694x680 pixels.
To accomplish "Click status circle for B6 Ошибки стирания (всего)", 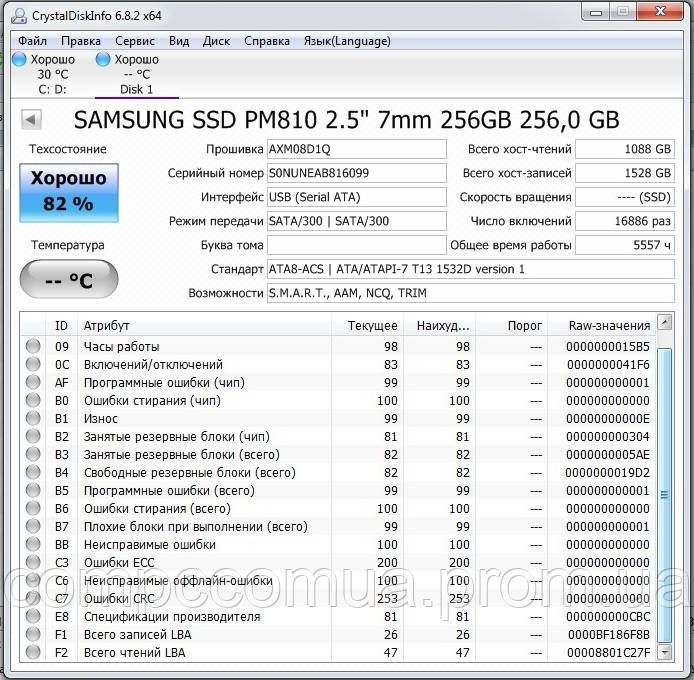I will [x=33, y=508].
